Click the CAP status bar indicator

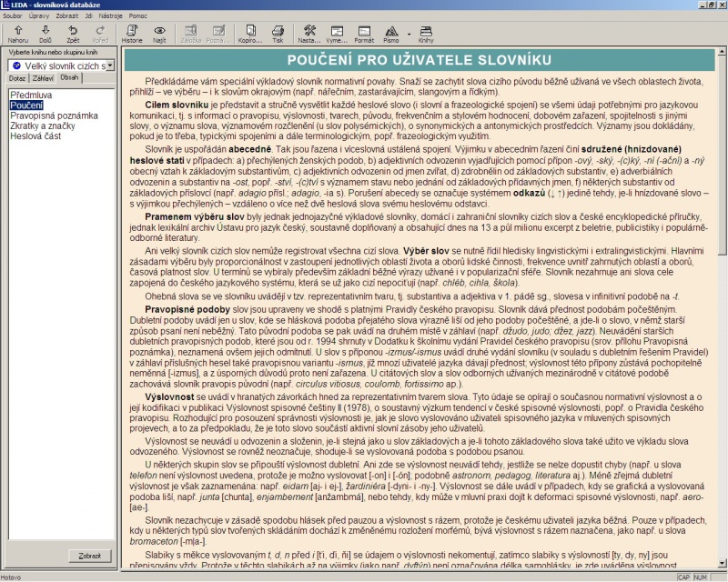[683, 577]
